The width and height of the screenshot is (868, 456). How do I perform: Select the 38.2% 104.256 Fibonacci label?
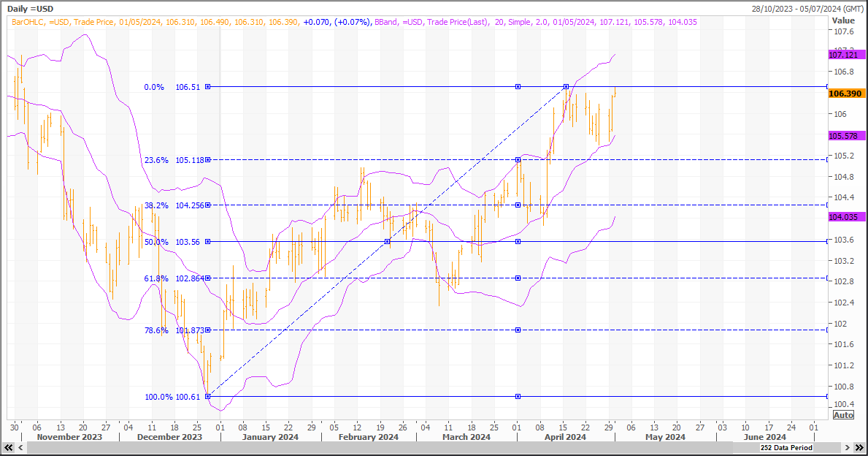click(x=174, y=205)
